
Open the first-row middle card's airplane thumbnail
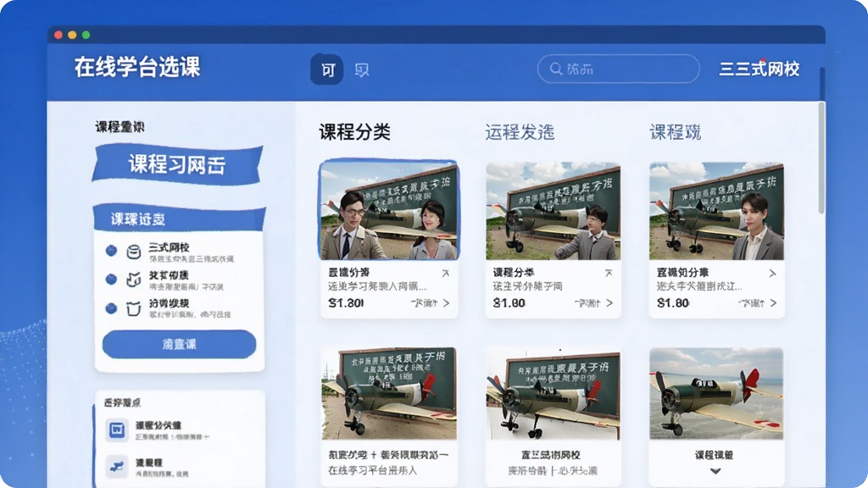[553, 211]
